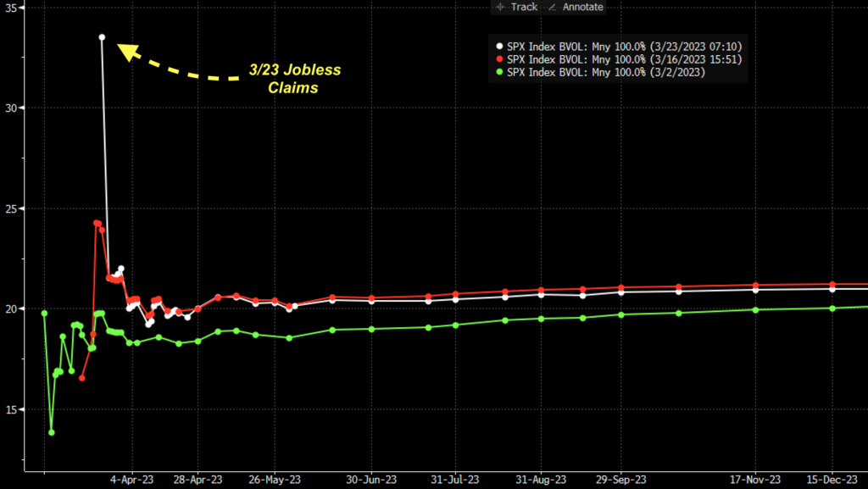Image resolution: width=868 pixels, height=489 pixels.
Task: Click the yellow arrowhead pointing at the spike
Action: (126, 52)
